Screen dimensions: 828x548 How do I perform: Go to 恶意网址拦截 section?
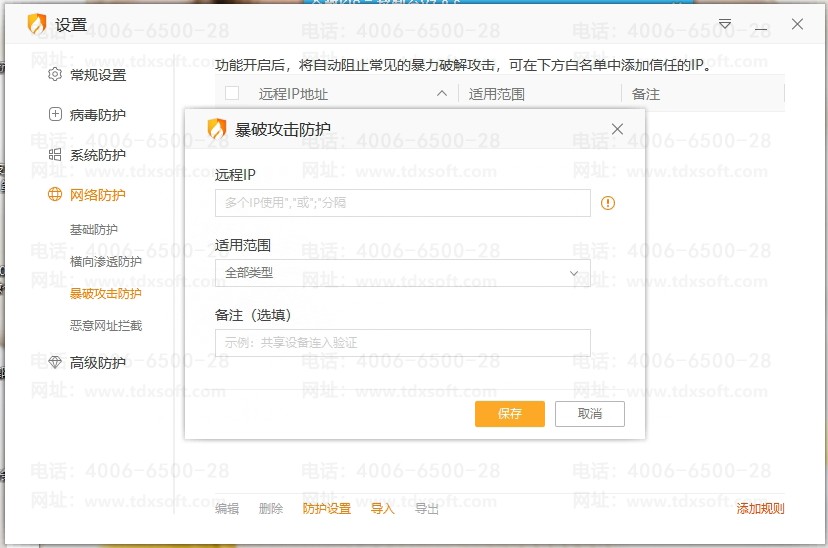[105, 326]
